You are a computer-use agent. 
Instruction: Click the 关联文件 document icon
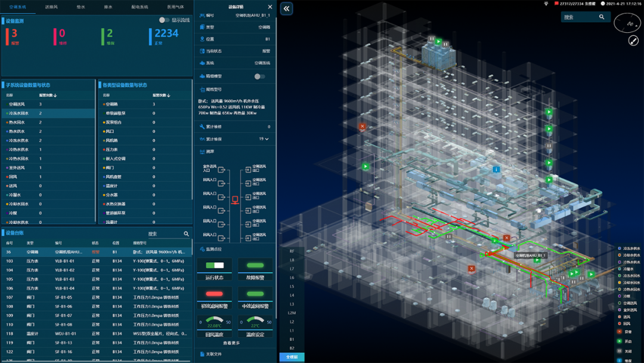(x=202, y=354)
